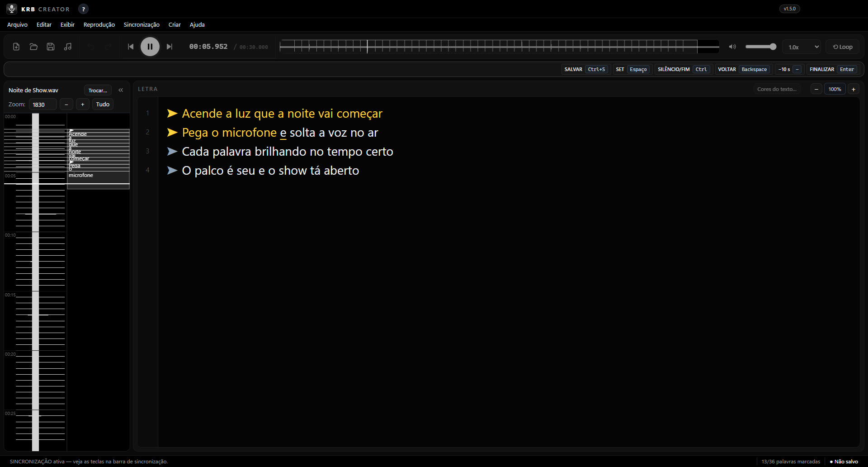The image size is (868, 467).
Task: Click the KRB Creator microphone logo
Action: coord(12,9)
